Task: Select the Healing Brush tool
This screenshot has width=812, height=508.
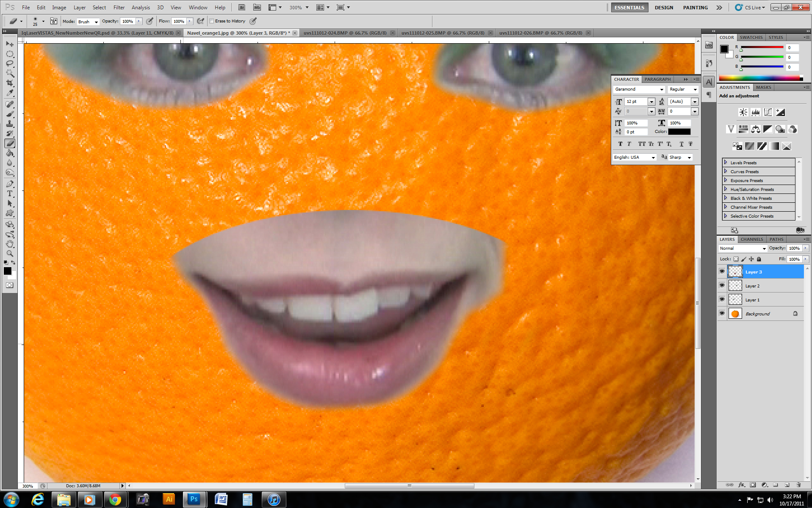Action: tap(9, 105)
